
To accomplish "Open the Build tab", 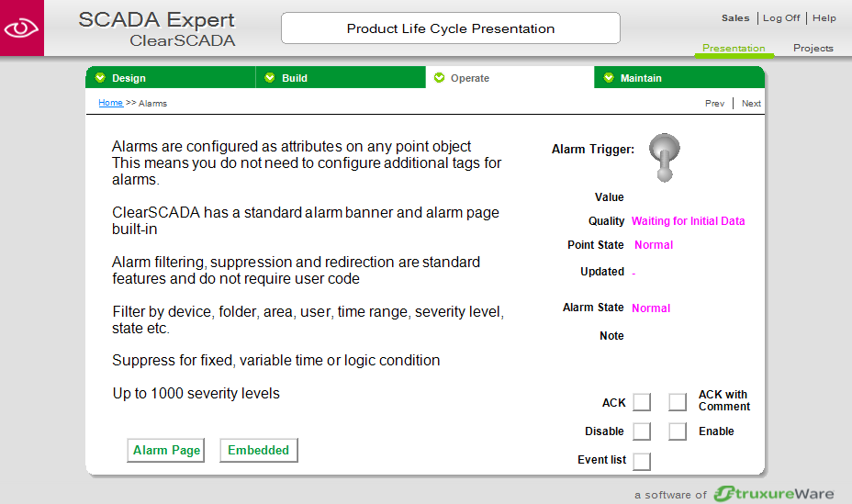I will pos(340,77).
